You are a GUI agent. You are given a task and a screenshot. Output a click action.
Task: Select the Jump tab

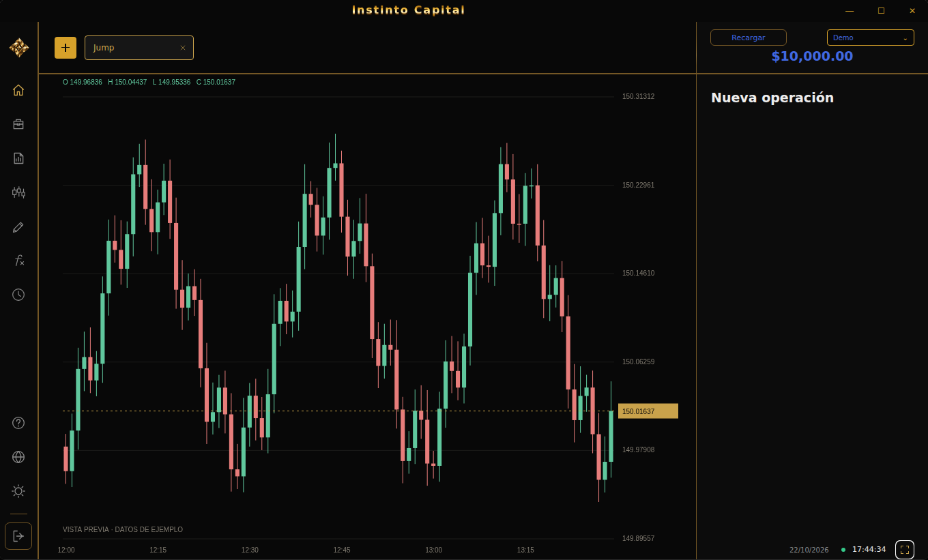[x=139, y=48]
